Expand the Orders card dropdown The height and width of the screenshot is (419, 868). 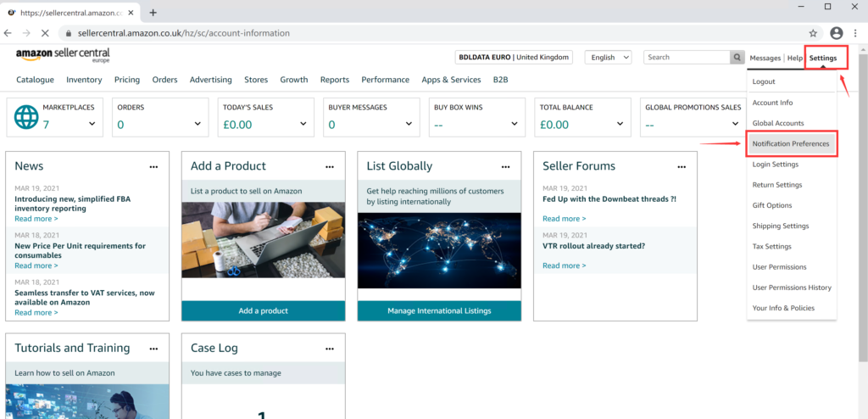198,124
